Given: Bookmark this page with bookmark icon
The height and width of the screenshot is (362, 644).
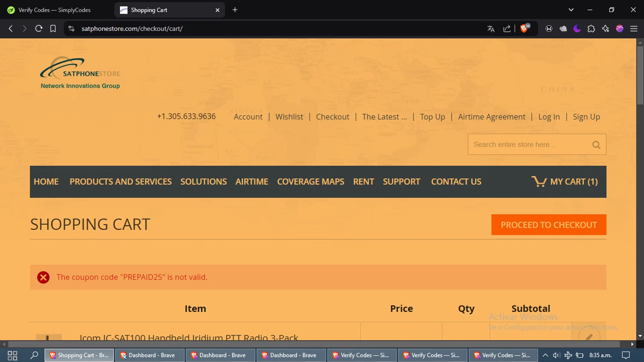Looking at the screenshot, I should 53,29.
